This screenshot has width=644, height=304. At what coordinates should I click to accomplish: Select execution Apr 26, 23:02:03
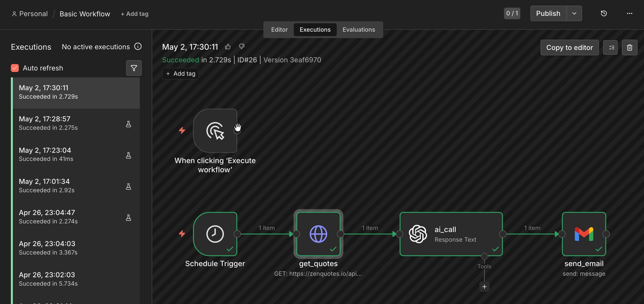[76, 280]
